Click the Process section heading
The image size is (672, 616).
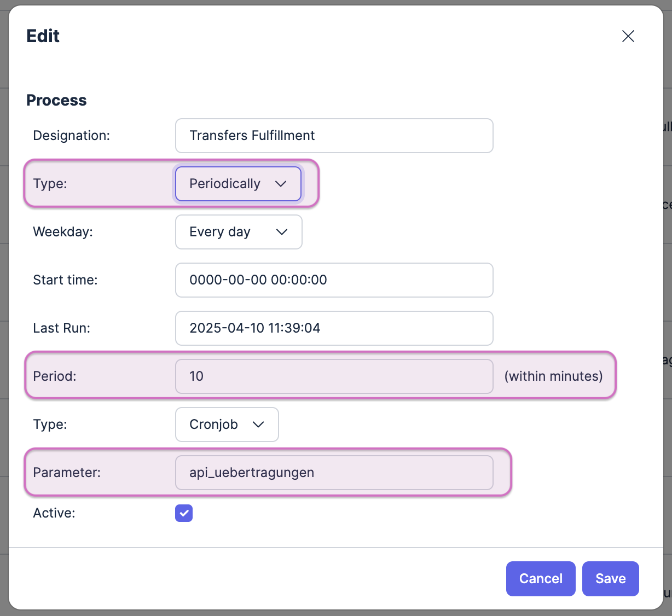[x=56, y=100]
